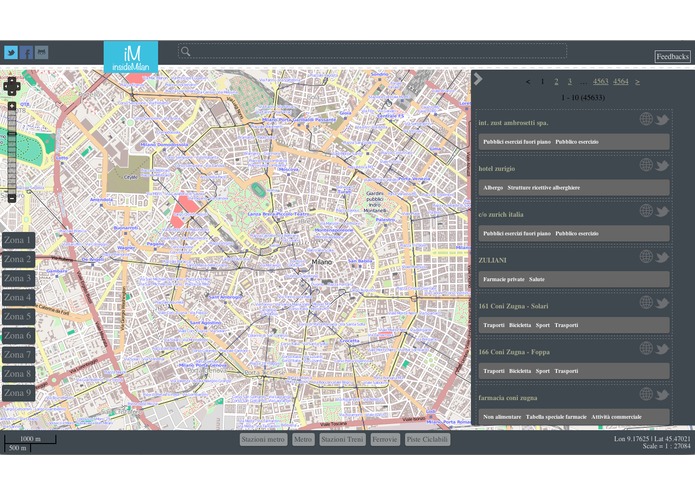Image resolution: width=695 pixels, height=494 pixels.
Task: Tweet farmacia coni zugna via bird icon
Action: tap(662, 395)
